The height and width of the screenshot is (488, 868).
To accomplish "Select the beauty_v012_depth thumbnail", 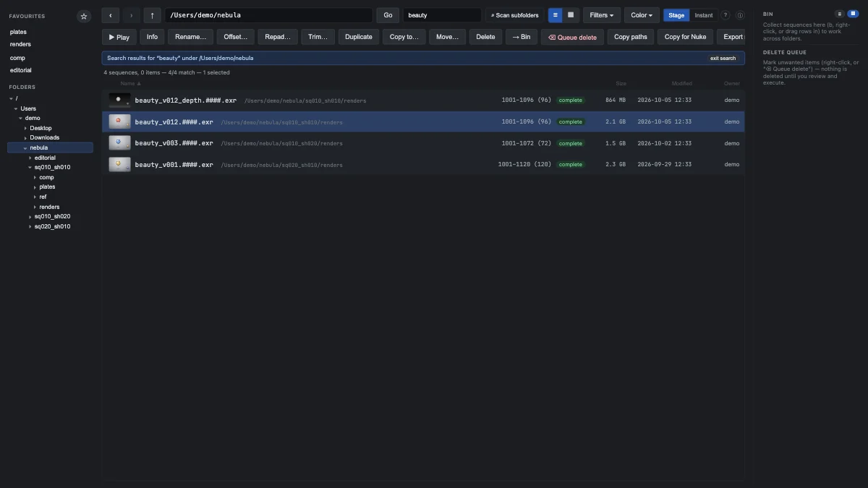I will click(x=119, y=100).
